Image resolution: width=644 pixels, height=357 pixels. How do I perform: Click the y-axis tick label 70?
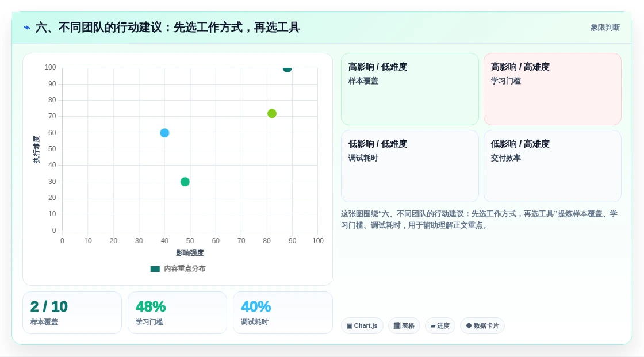tap(52, 116)
